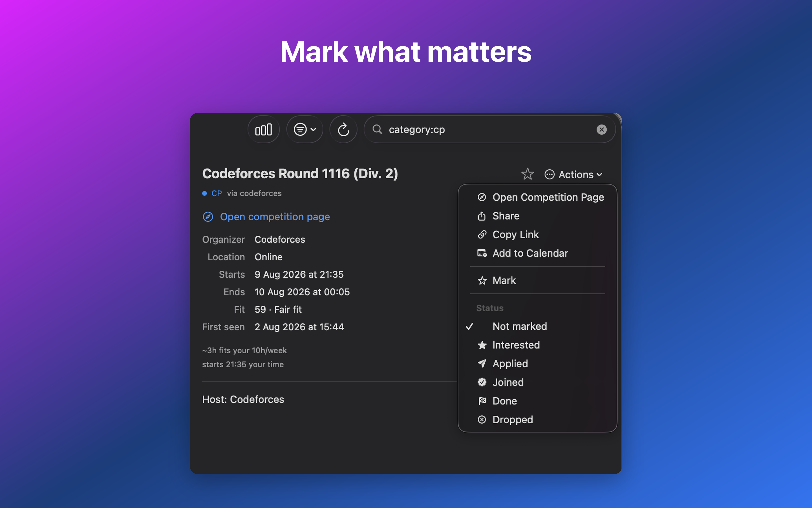This screenshot has width=812, height=508.
Task: Focus the search field containing category:cp
Action: pos(489,129)
